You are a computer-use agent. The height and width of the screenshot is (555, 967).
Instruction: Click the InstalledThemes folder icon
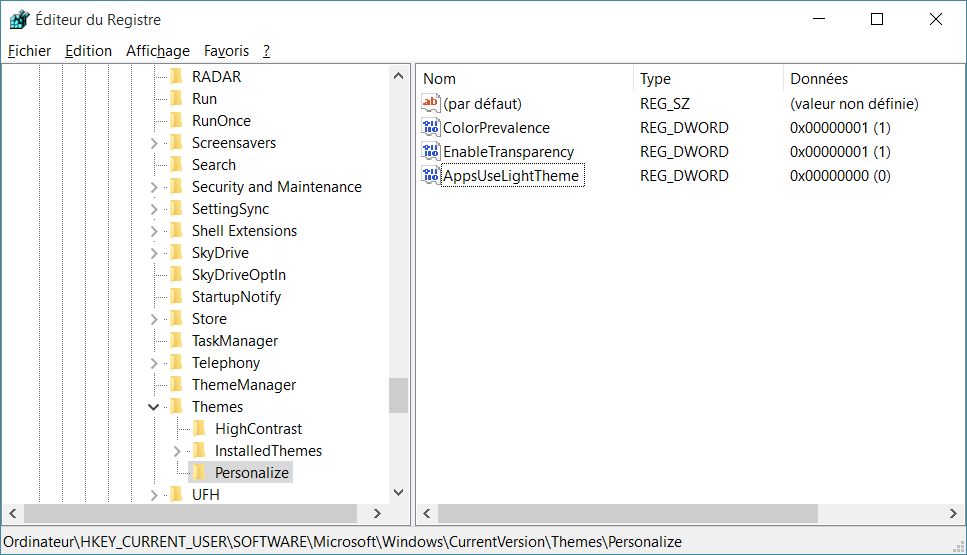(x=199, y=450)
